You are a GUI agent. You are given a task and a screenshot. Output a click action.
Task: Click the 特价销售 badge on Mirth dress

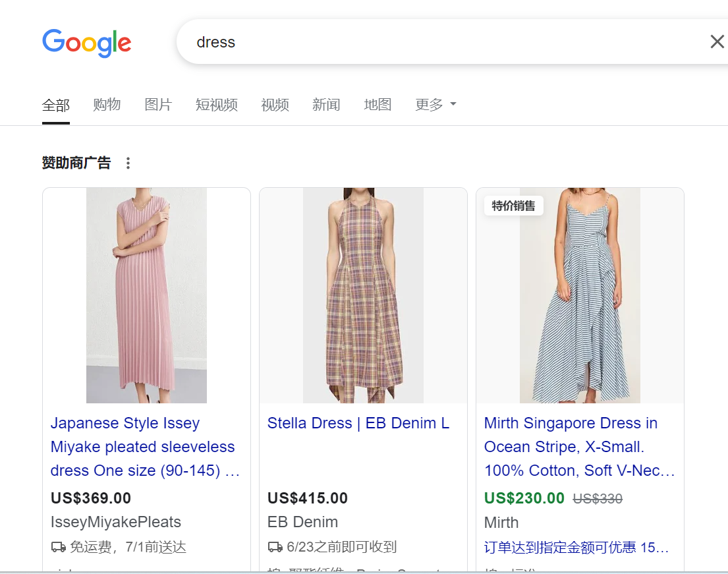pyautogui.click(x=513, y=206)
